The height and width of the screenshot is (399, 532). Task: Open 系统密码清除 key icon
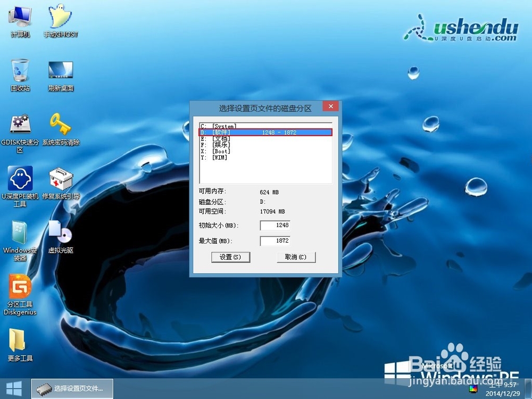point(61,129)
